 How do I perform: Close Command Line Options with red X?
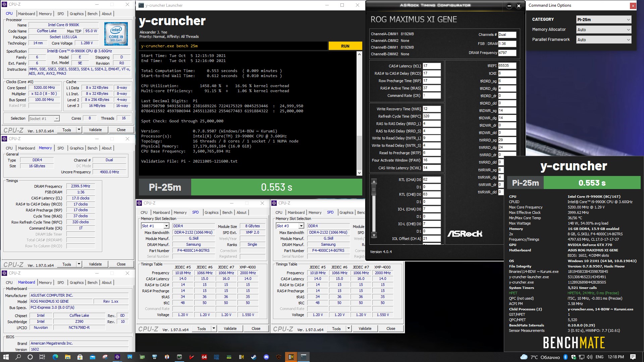point(633,6)
